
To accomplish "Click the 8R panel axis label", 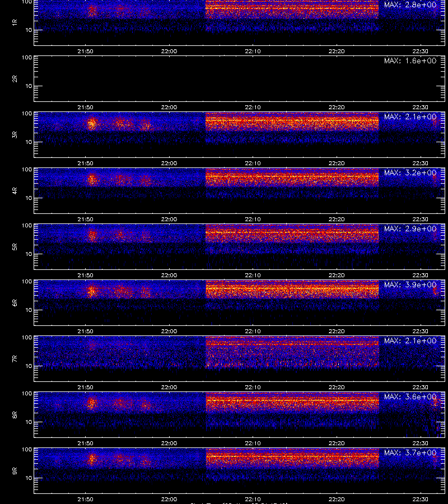I will [15, 414].
